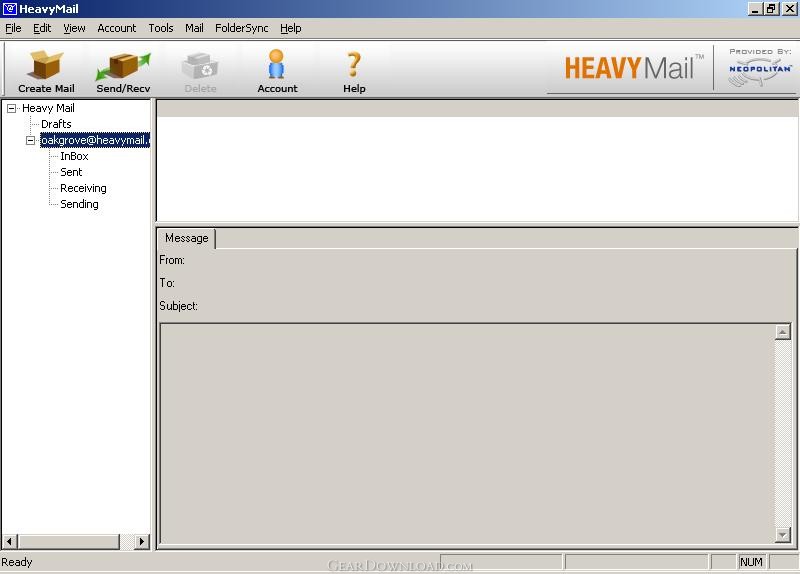Open the File menu

click(x=13, y=28)
